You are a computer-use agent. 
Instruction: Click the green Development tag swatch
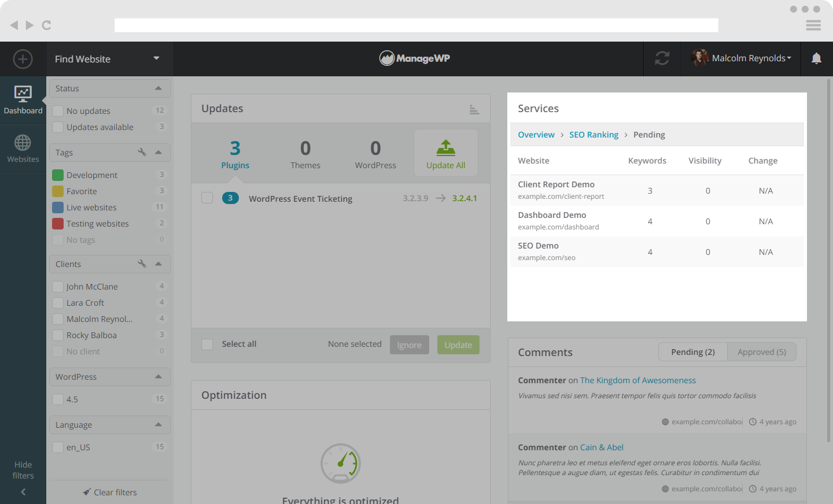click(58, 175)
